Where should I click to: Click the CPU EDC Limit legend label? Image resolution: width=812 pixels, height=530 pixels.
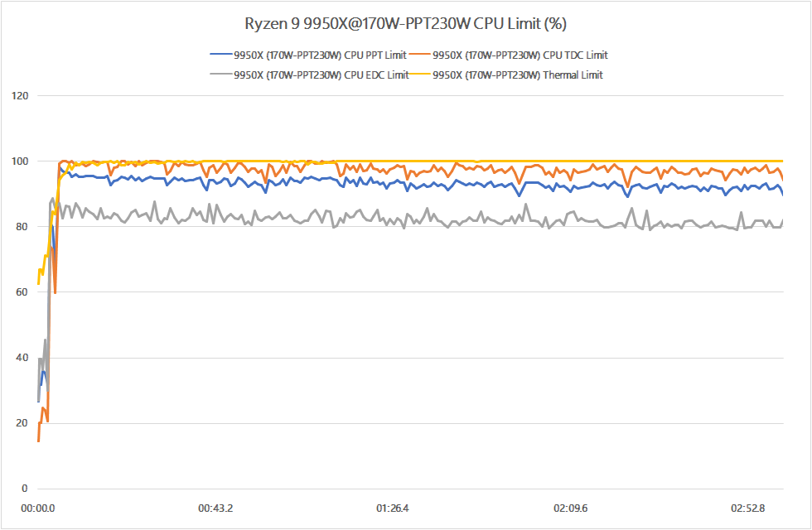(321, 75)
